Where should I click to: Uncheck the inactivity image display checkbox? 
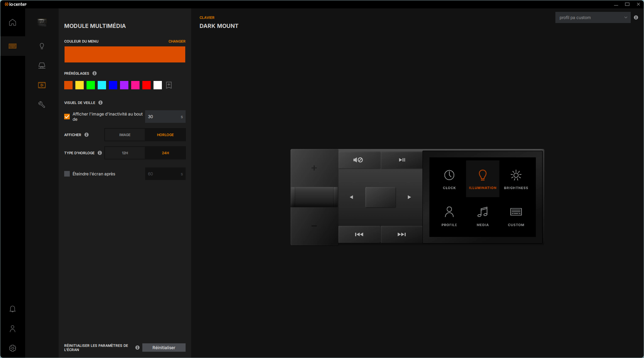click(x=67, y=117)
